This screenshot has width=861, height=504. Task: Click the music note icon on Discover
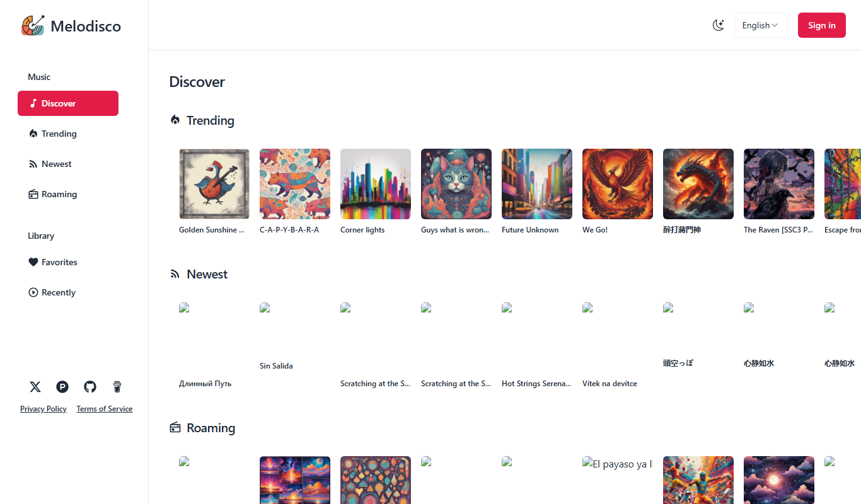(33, 103)
